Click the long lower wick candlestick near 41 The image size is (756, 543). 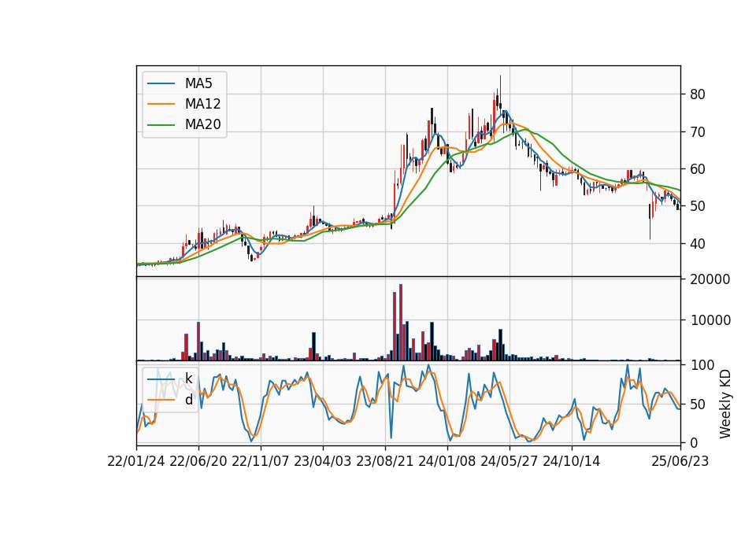pos(650,221)
